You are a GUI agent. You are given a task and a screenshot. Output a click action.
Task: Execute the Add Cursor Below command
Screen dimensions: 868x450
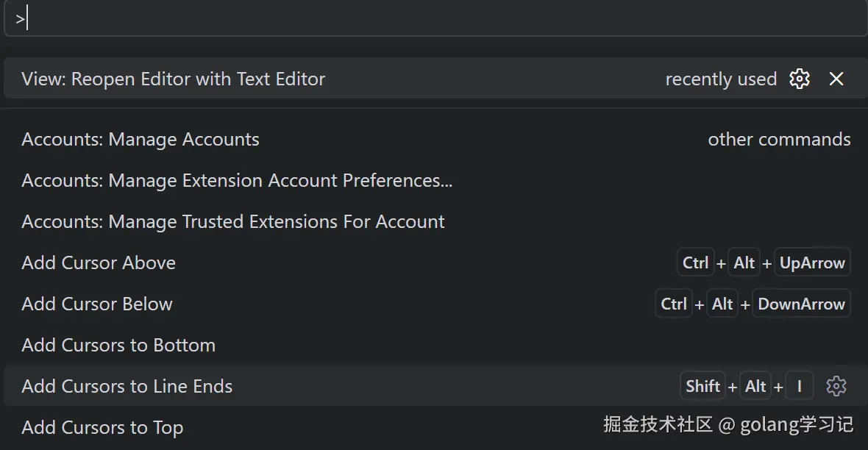pyautogui.click(x=97, y=304)
